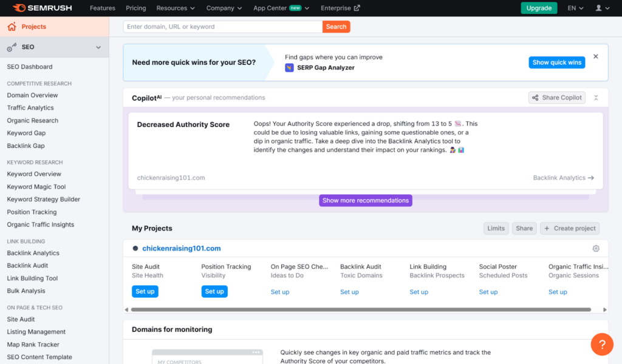Click the orange Search button
Viewport: 622px width, 364px height.
tap(336, 27)
